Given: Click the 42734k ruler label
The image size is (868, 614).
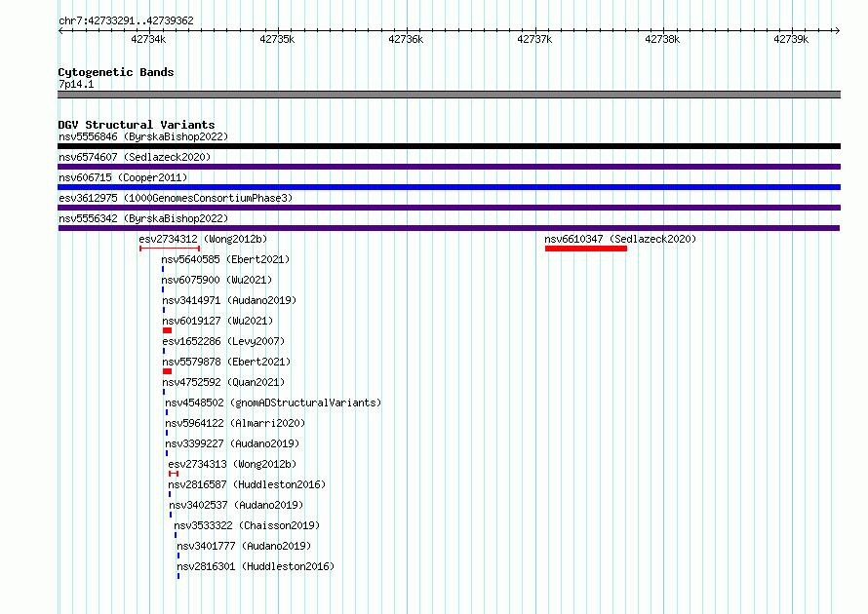Looking at the screenshot, I should coord(148,39).
